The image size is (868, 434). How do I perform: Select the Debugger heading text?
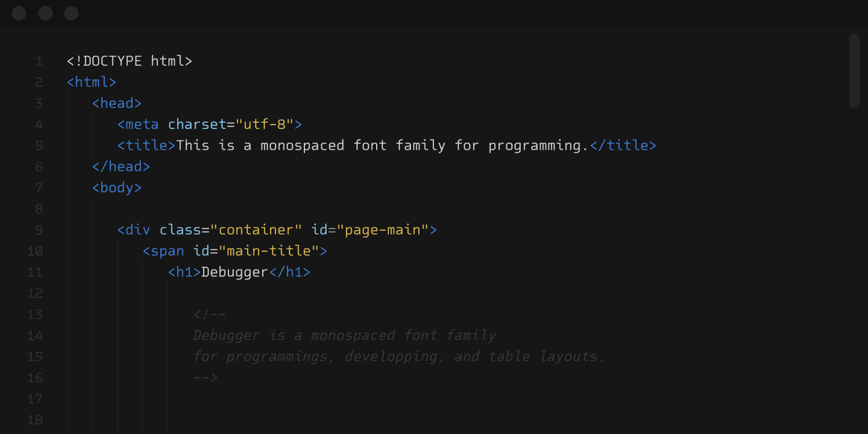point(234,271)
